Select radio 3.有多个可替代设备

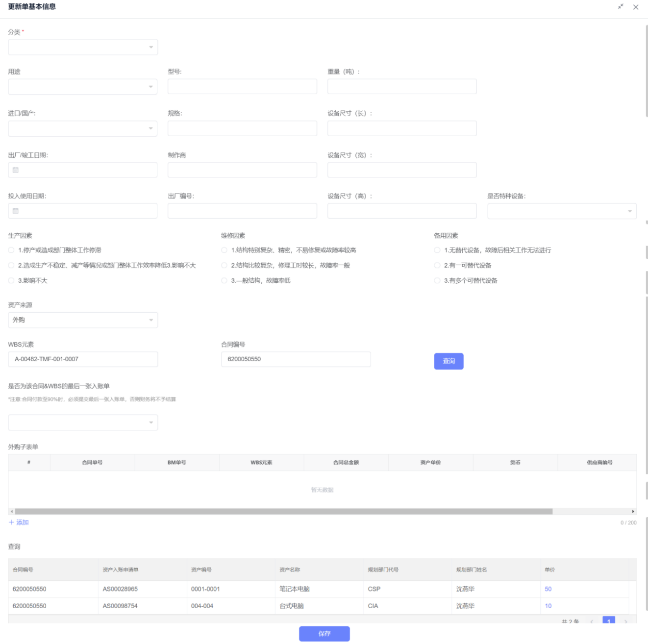[437, 280]
